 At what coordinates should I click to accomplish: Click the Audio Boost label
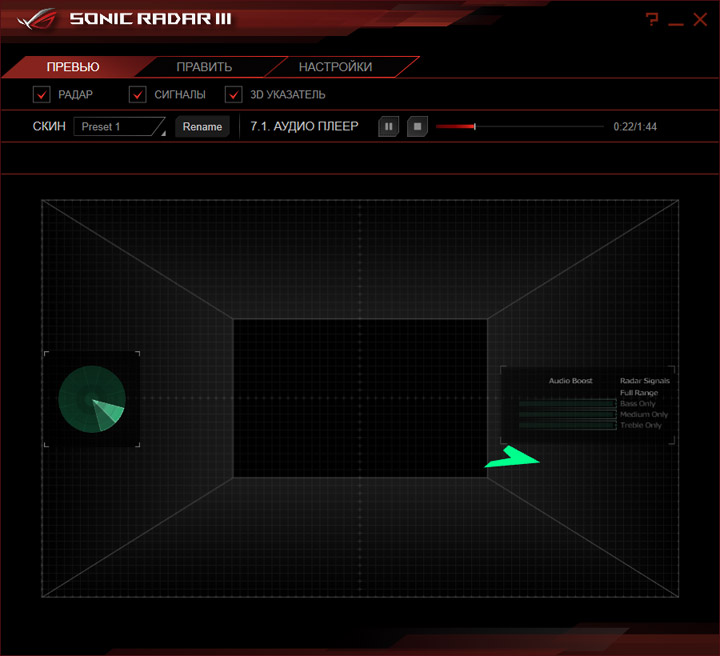571,381
